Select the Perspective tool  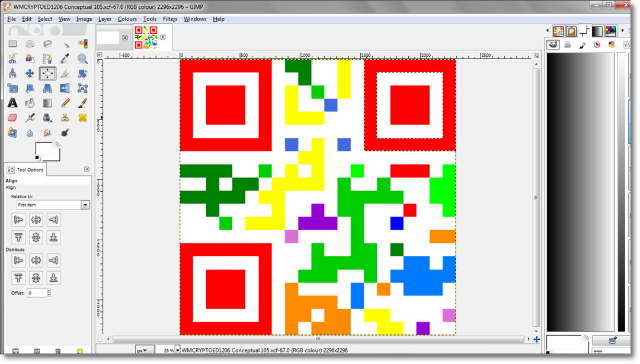point(47,88)
